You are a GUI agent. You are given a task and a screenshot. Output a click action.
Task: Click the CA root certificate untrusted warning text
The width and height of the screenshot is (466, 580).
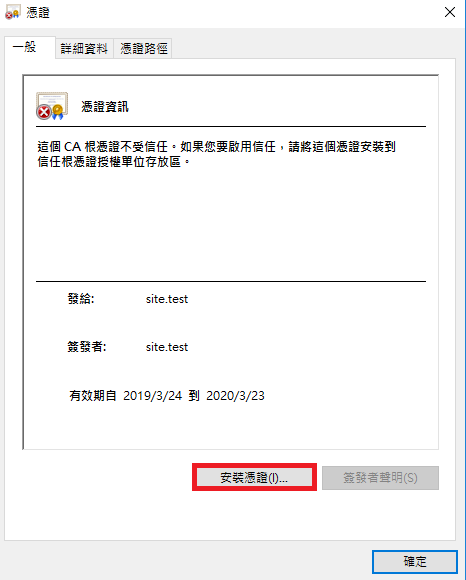(x=217, y=154)
